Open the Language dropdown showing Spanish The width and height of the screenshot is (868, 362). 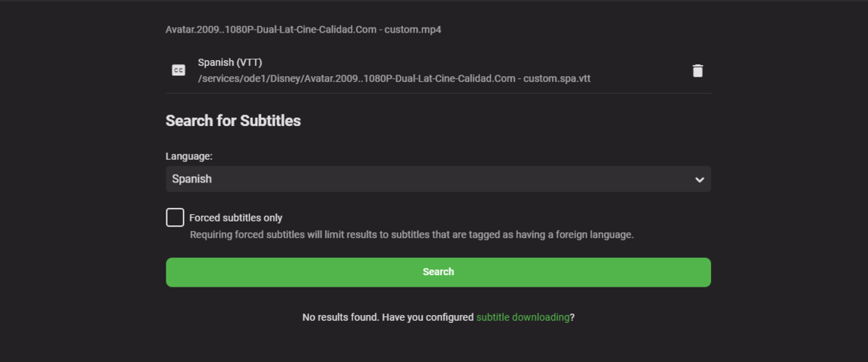click(438, 179)
